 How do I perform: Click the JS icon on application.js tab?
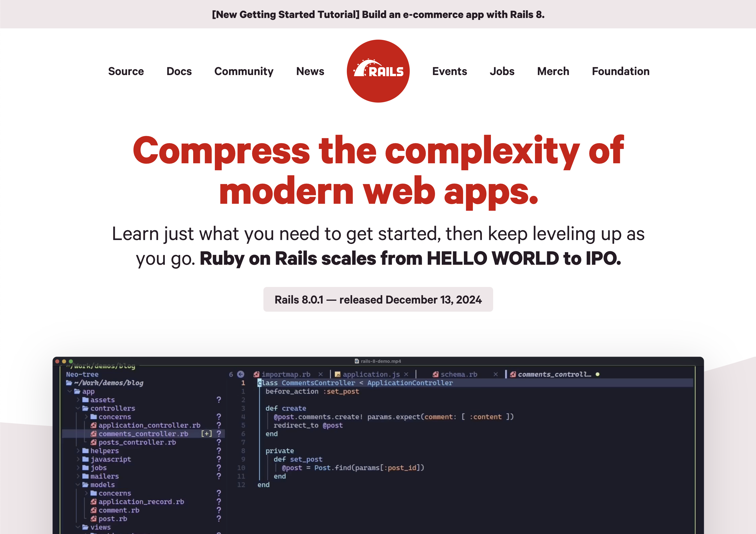click(338, 374)
